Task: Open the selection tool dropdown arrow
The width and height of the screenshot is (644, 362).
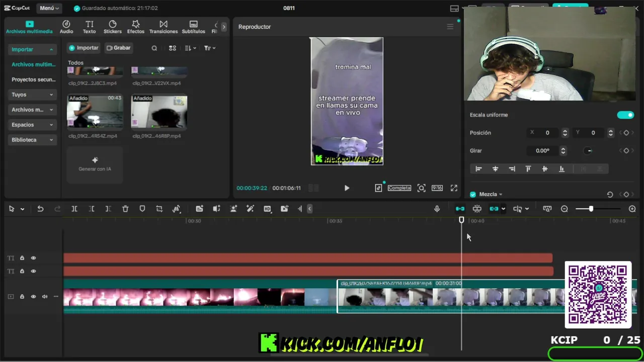Action: (22, 209)
